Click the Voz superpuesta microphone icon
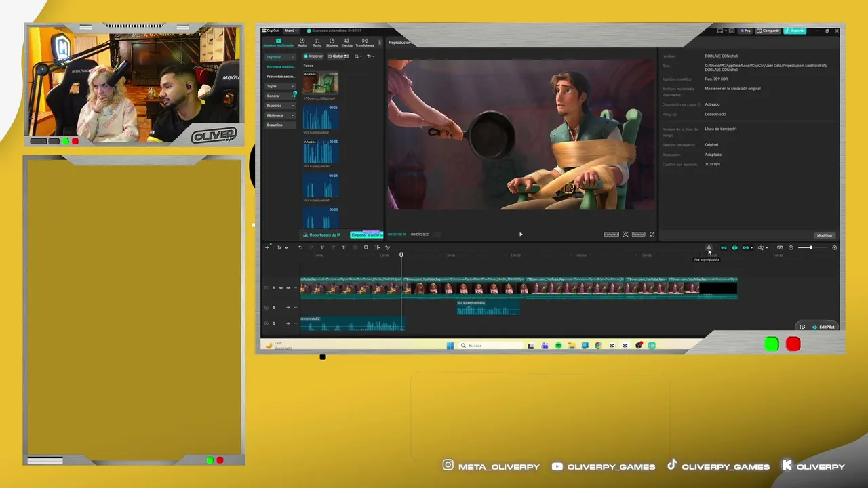Image resolution: width=868 pixels, height=488 pixels. tap(709, 247)
